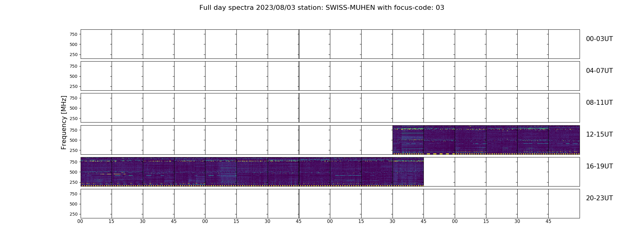The height and width of the screenshot is (245, 644).
Task: Click the spectrogram data in the 16-19UT row
Action: coord(252,172)
